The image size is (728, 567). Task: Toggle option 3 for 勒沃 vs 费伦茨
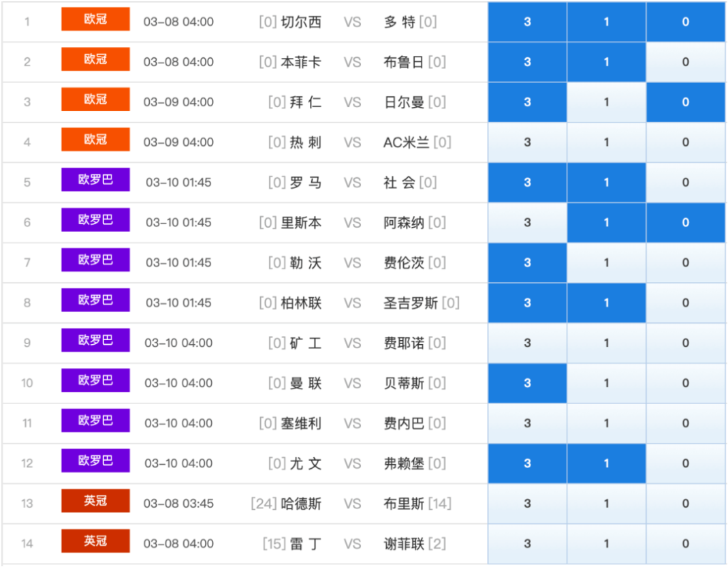(x=527, y=262)
